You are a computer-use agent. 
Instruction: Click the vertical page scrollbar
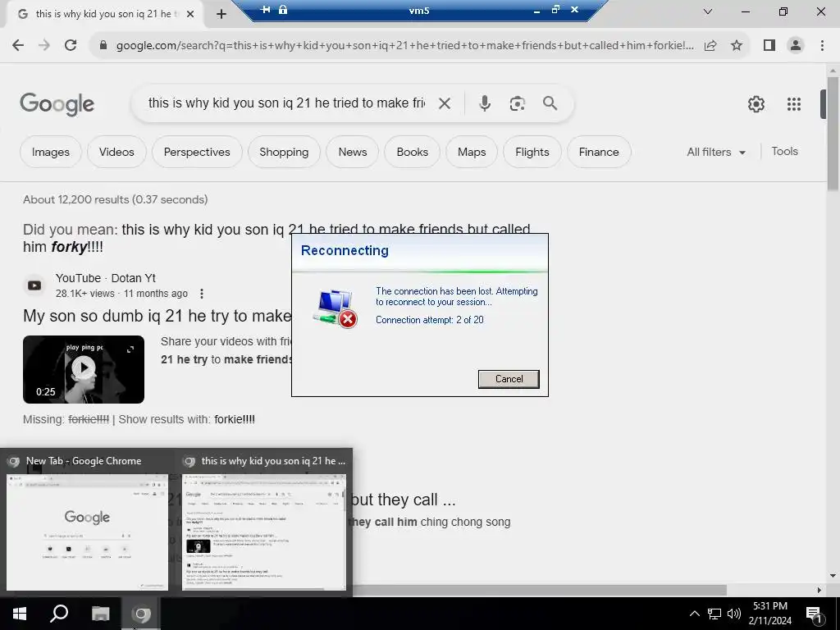pos(833,134)
